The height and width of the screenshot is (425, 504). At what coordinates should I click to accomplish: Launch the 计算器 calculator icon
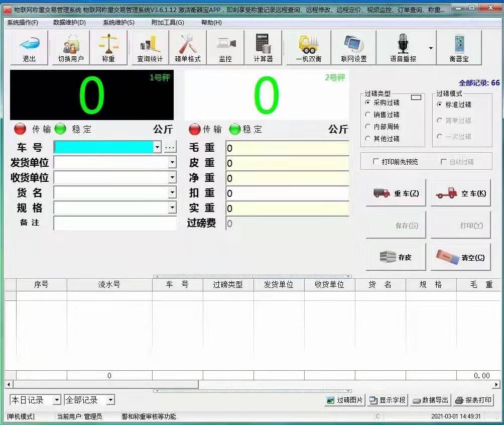pos(263,48)
